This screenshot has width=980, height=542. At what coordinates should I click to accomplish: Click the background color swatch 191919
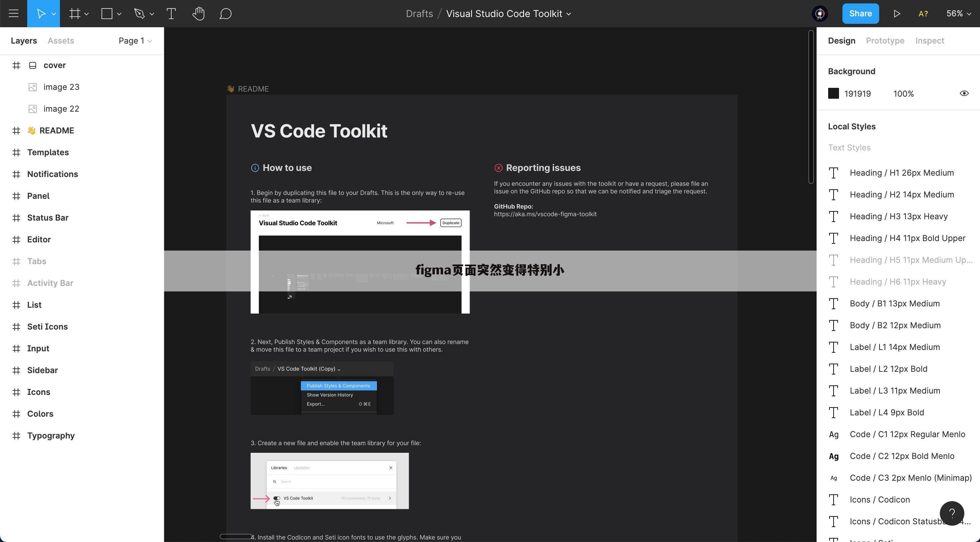834,94
